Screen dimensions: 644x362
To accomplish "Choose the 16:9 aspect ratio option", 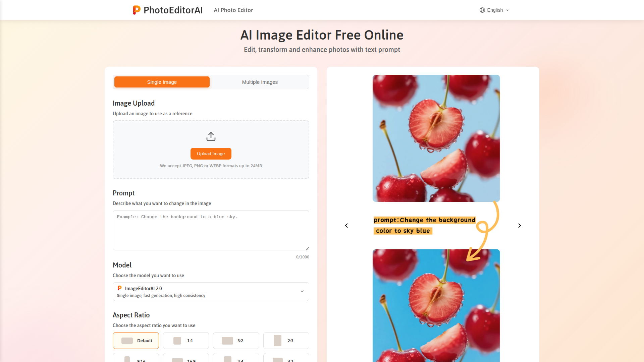I will 186,358.
